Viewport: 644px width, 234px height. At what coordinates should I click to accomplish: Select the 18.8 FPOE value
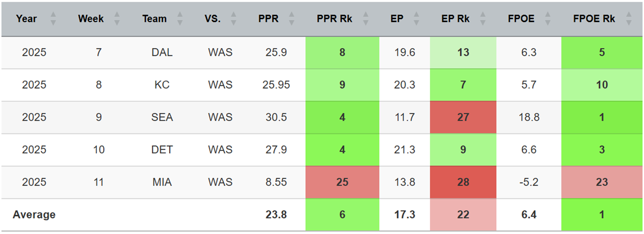[529, 117]
